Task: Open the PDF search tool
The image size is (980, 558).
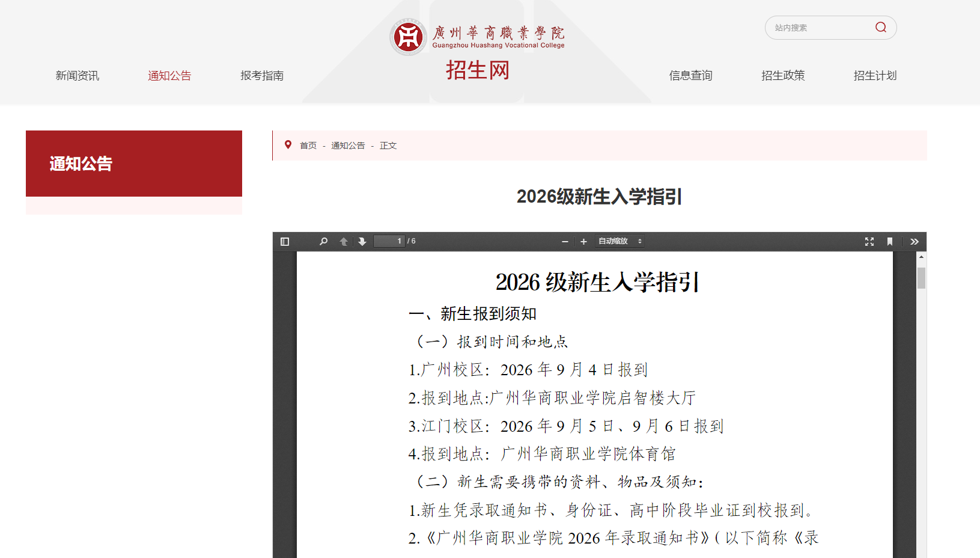Action: [x=323, y=241]
